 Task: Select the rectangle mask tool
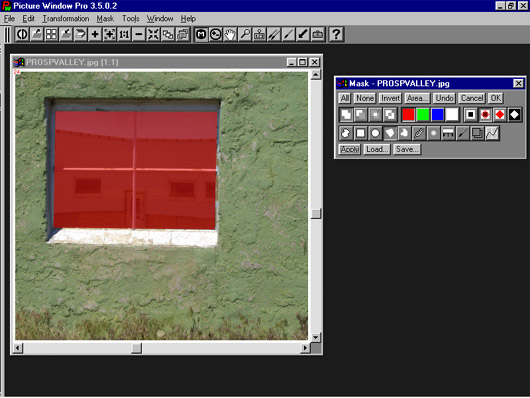point(360,133)
